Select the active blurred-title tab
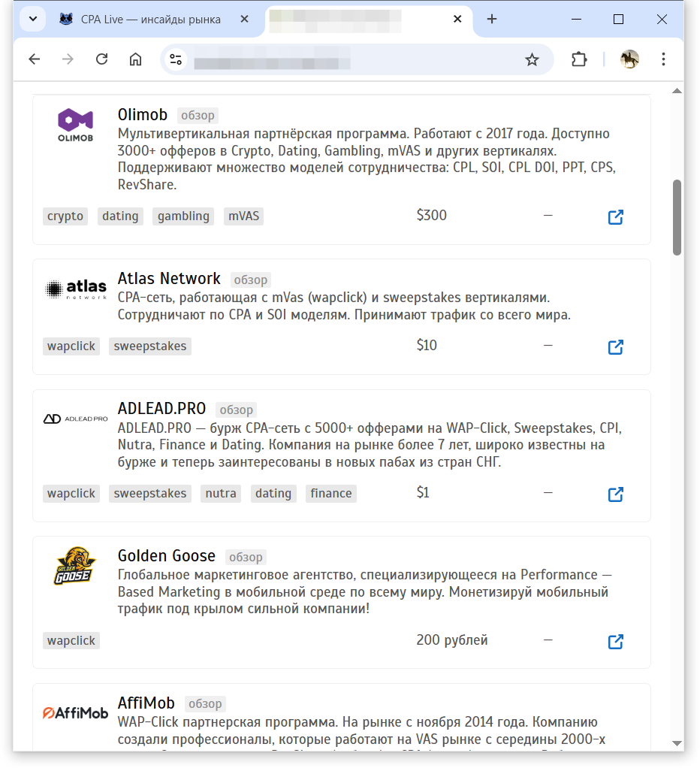The image size is (700, 768). [370, 20]
